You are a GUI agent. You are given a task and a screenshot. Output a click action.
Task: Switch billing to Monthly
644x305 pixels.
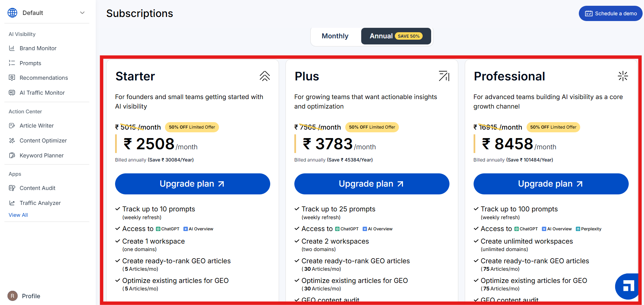pos(335,36)
